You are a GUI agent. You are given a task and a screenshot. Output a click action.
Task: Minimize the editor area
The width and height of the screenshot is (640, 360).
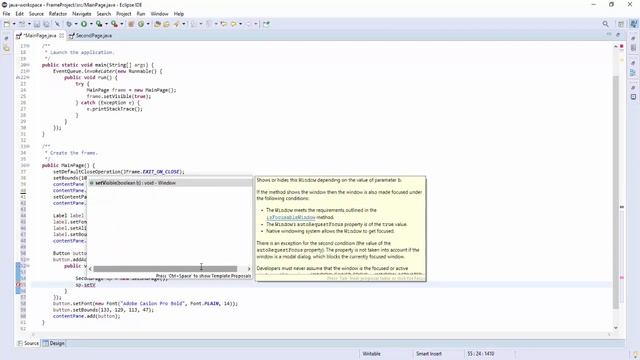point(609,35)
